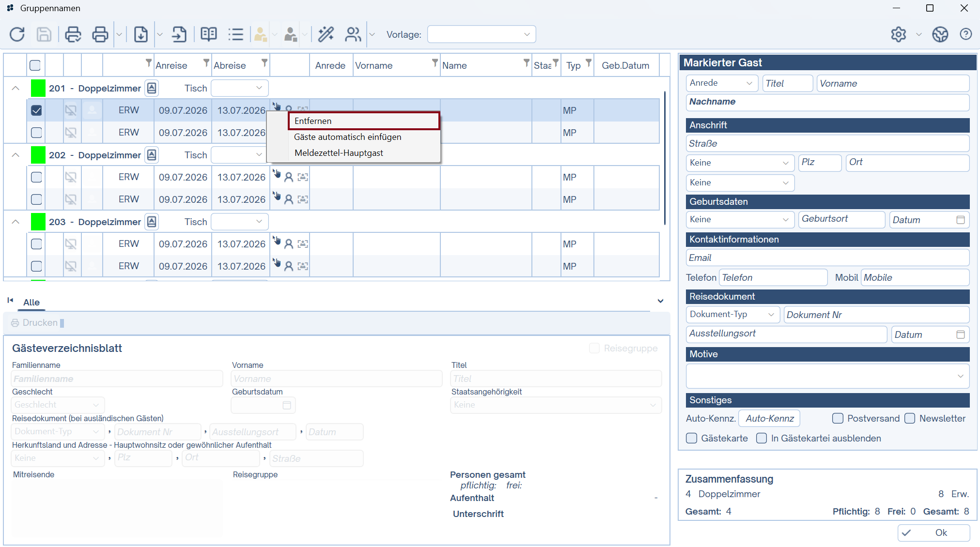Screen dimensions: 980x547
Task: Collapse the room 202 Doppelzimmer group
Action: pyautogui.click(x=16, y=155)
